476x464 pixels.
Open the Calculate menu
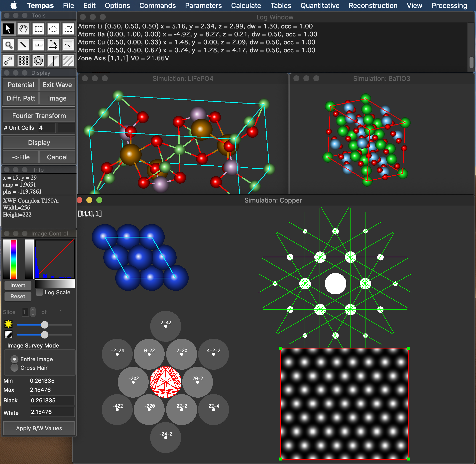click(246, 5)
